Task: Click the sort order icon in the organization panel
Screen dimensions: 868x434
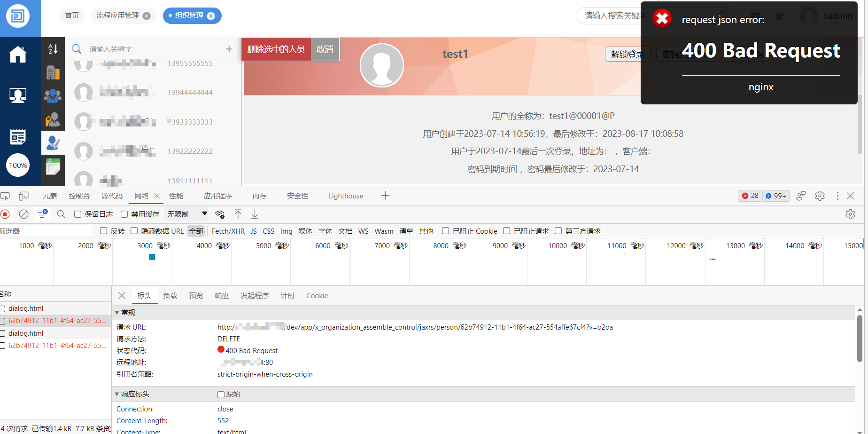Action: tap(53, 49)
